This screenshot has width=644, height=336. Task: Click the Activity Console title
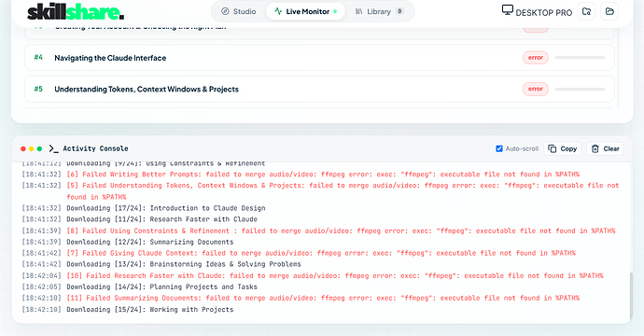click(x=95, y=148)
